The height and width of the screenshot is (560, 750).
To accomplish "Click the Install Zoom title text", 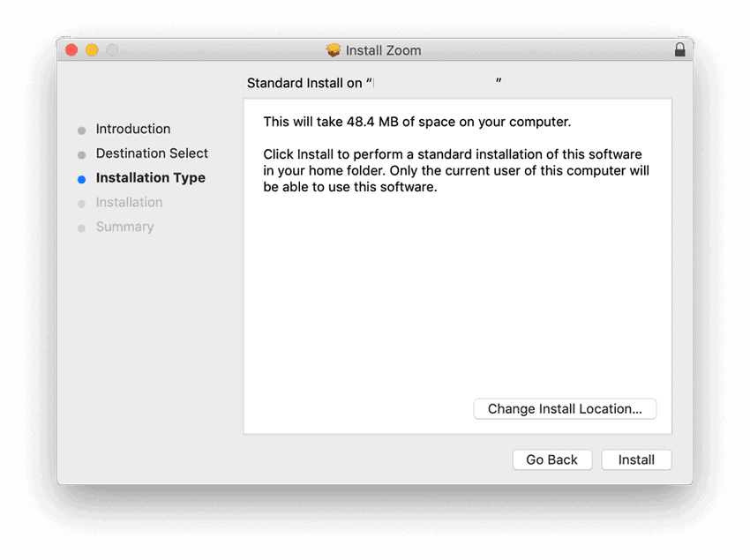I will point(382,50).
